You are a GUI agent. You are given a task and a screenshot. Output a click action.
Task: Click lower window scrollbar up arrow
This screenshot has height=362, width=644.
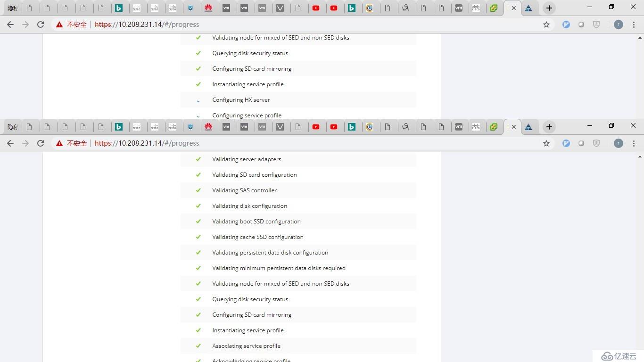[640, 156]
